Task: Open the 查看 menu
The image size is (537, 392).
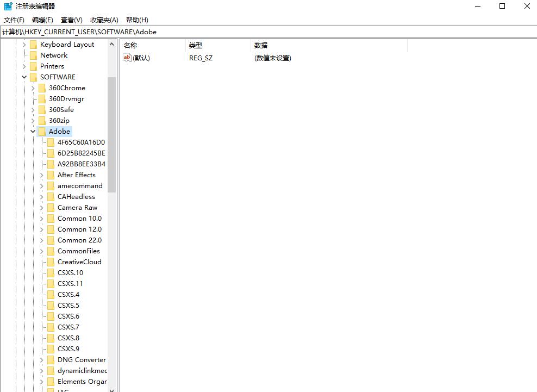Action: pos(72,20)
